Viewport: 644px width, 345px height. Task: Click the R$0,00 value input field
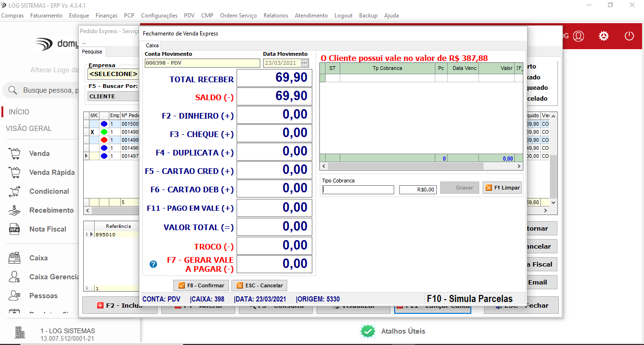[418, 190]
